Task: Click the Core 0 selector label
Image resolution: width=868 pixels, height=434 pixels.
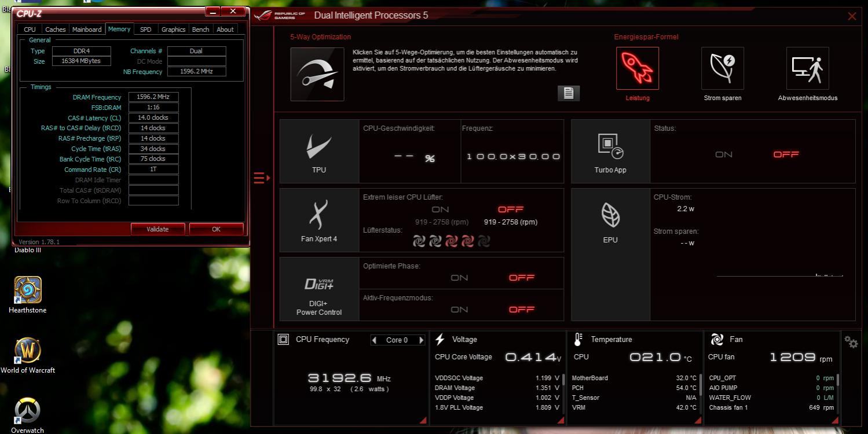Action: click(x=397, y=340)
